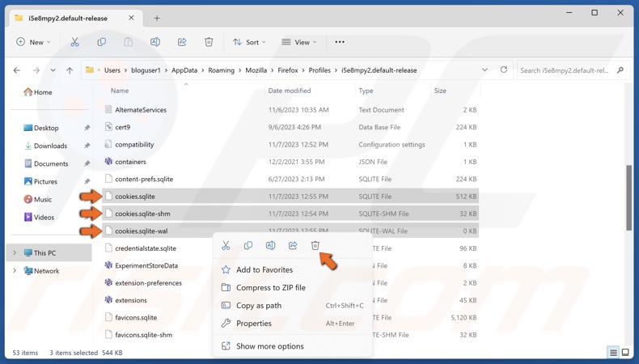Select Compress to ZIP file
The image size is (639, 364).
coord(270,287)
